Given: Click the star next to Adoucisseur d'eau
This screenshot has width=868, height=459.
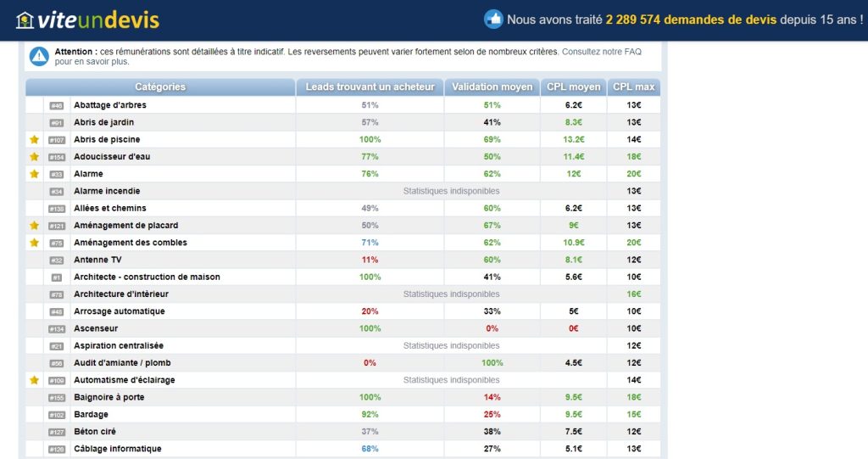Looking at the screenshot, I should click(34, 157).
